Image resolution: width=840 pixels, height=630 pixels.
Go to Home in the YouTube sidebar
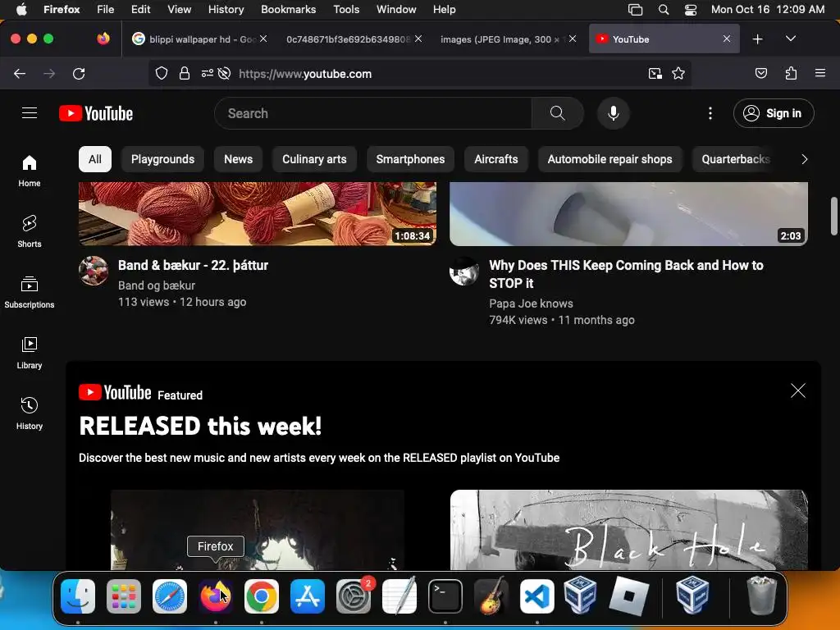pos(30,171)
